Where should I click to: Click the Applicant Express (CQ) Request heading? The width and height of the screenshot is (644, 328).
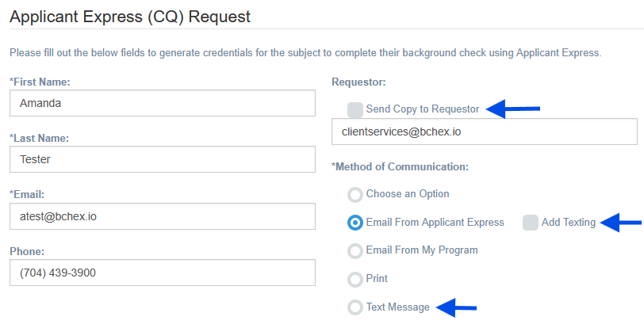tap(130, 15)
